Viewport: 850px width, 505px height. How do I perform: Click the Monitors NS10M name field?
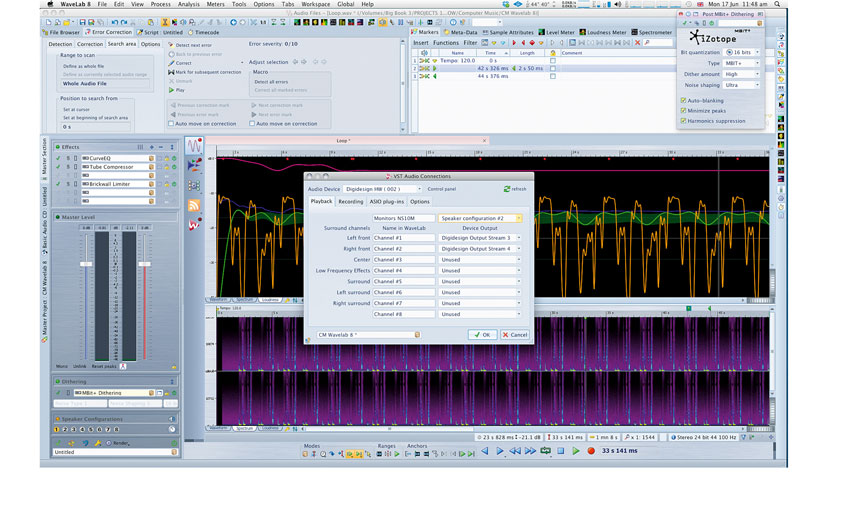[x=404, y=218]
